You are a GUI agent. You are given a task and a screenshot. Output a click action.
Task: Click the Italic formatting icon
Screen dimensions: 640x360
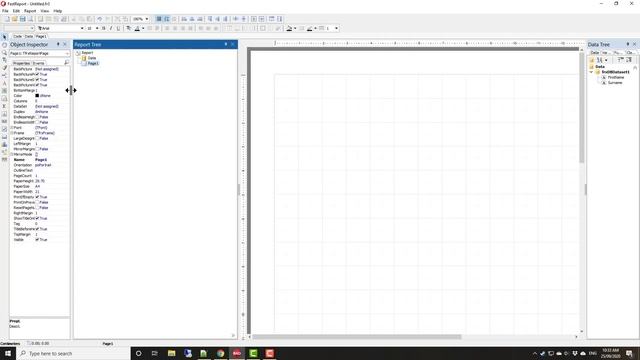point(111,28)
